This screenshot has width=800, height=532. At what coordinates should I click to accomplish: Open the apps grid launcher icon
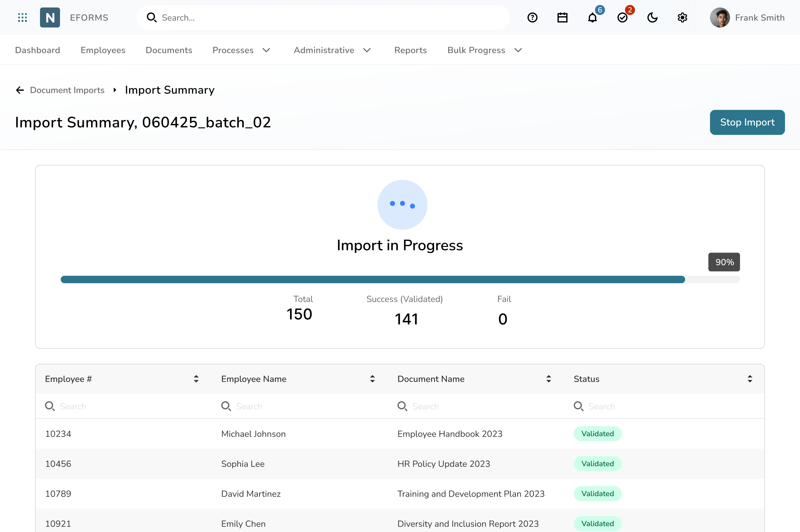pos(22,18)
